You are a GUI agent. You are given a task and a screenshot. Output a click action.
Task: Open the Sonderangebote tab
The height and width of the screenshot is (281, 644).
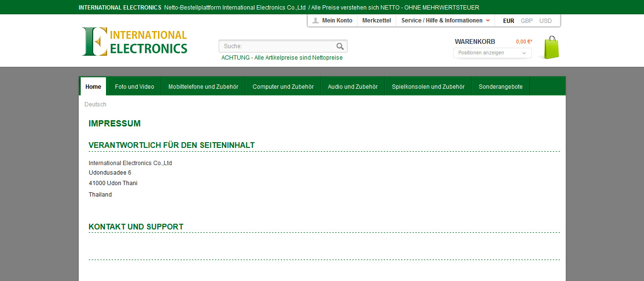[501, 86]
